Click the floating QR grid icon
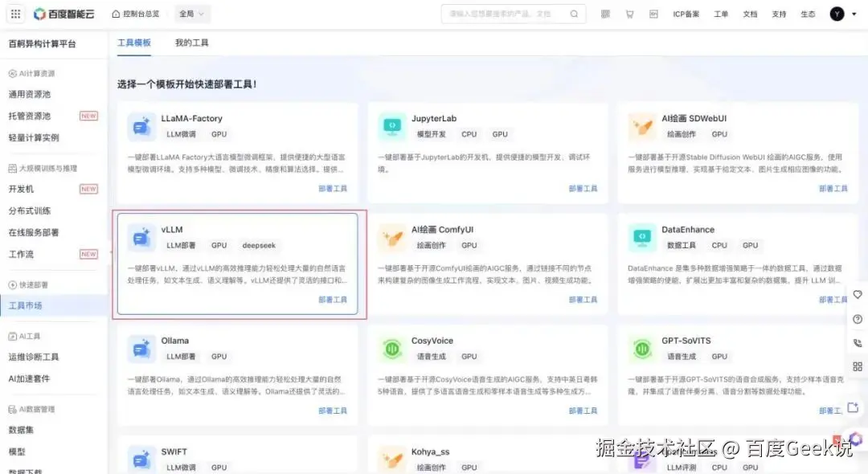 pos(858,366)
